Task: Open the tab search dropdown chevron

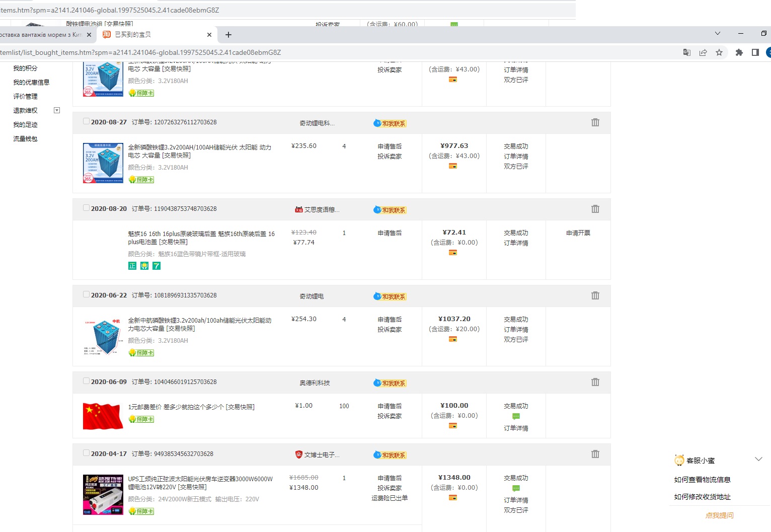Action: pyautogui.click(x=718, y=34)
